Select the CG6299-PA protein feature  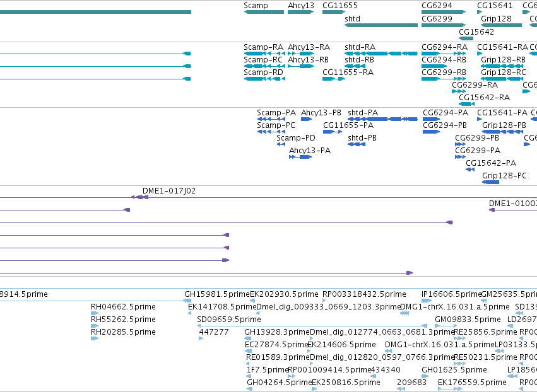click(460, 157)
